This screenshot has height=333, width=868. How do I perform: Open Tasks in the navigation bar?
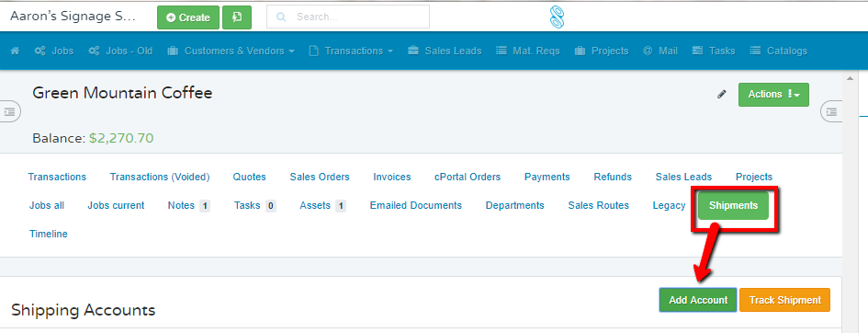pyautogui.click(x=714, y=51)
